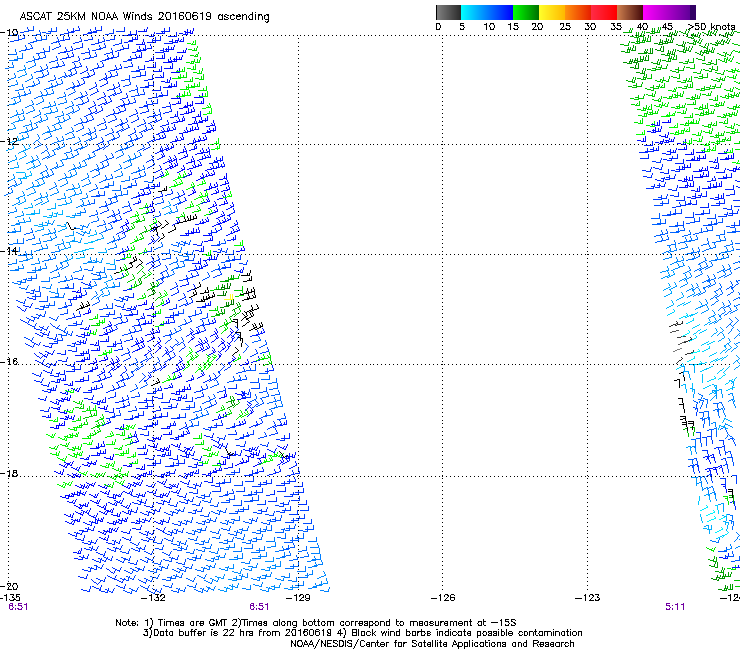
Task: Click the 6:51 time label near -129
Action: (x=259, y=607)
